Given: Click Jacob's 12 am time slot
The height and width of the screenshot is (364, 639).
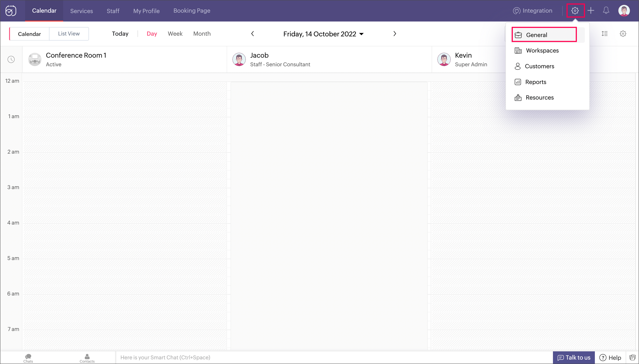Looking at the screenshot, I should (329, 99).
